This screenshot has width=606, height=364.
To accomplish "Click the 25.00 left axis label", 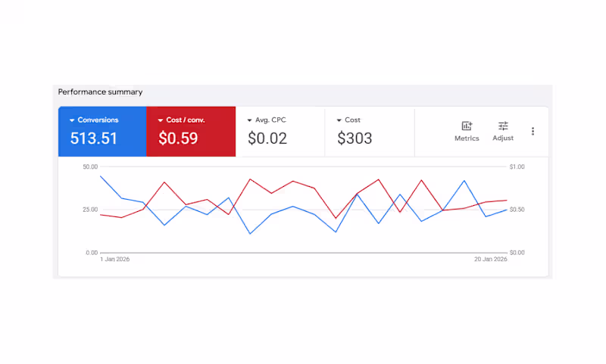I will 90,210.
